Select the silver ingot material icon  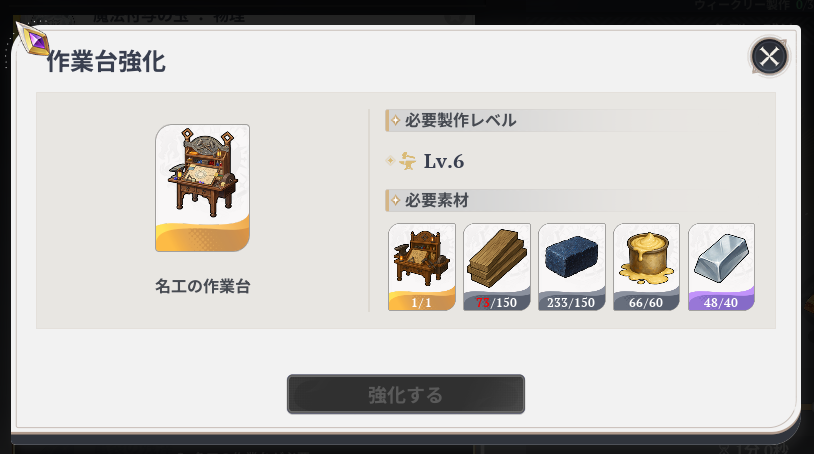(721, 267)
